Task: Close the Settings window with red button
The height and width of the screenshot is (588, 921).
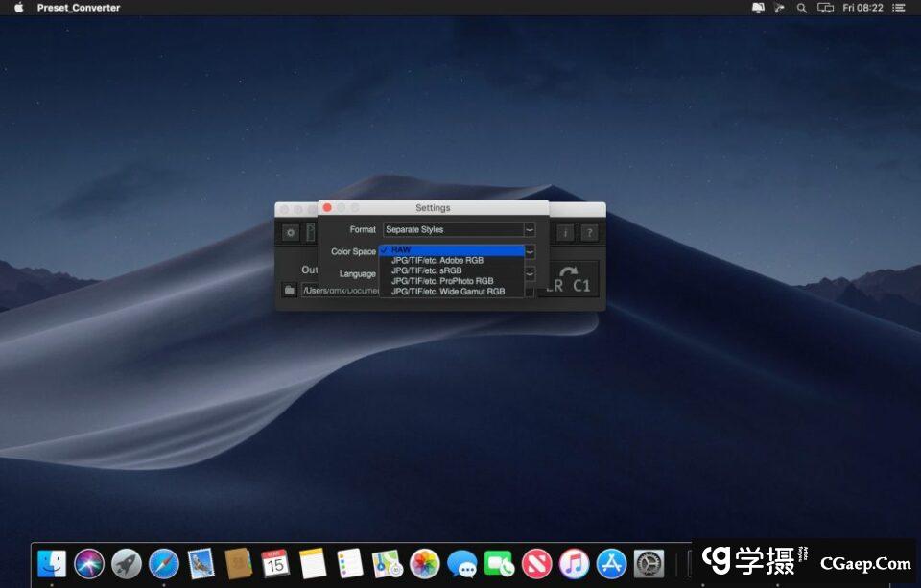Action: coord(327,207)
